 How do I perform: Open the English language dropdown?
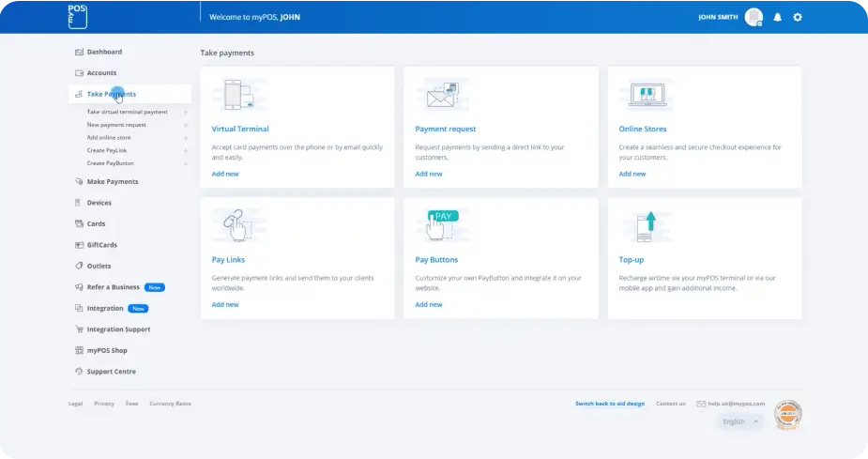click(x=739, y=421)
